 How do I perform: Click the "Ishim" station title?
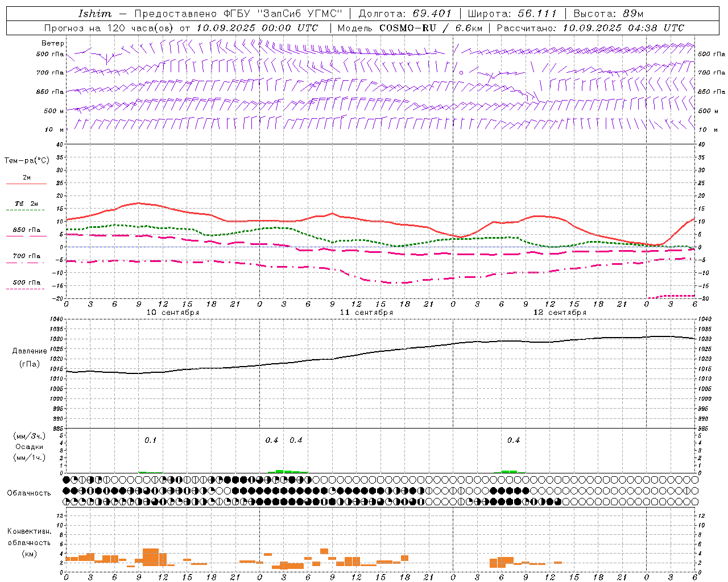click(94, 14)
